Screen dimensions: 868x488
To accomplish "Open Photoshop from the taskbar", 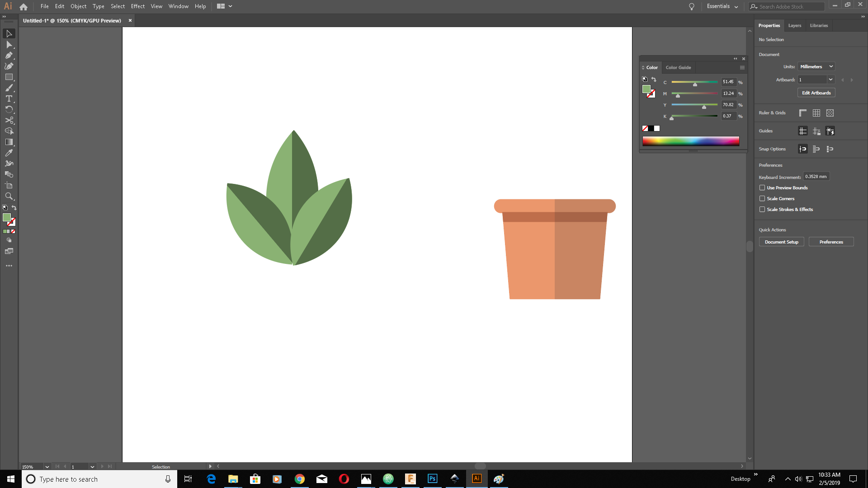I will pos(432,479).
